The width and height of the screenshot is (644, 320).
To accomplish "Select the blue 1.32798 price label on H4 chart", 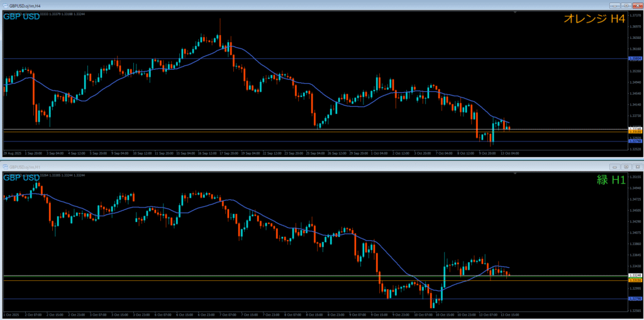I will 635,141.
